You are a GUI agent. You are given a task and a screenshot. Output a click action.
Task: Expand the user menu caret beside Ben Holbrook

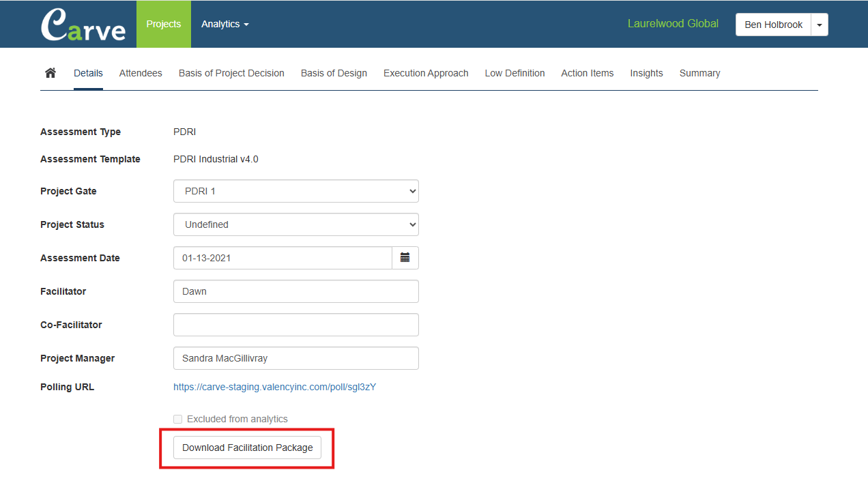tap(819, 25)
